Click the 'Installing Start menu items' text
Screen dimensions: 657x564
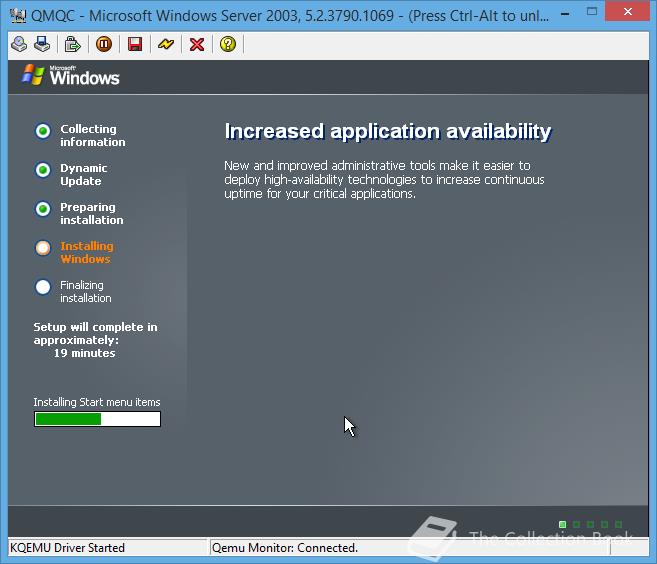point(97,402)
